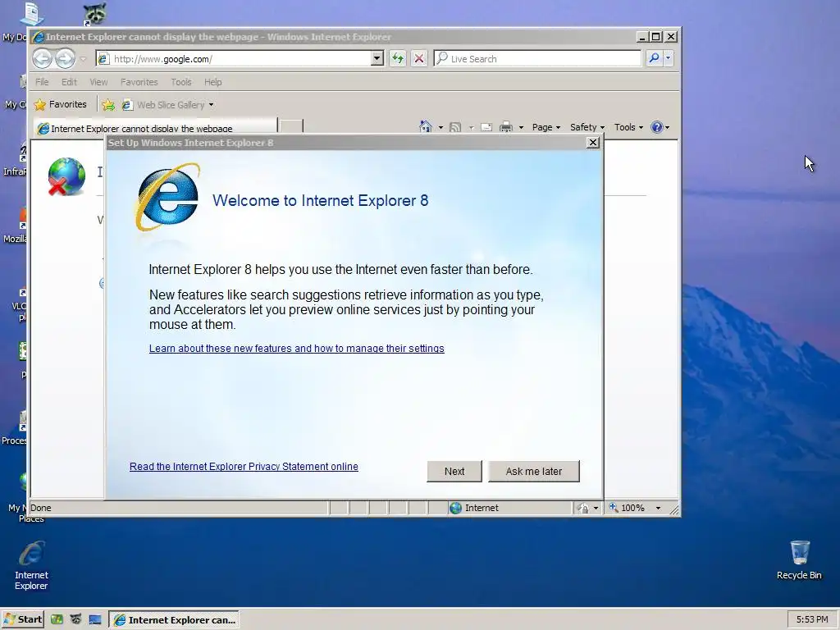Open a new blank tab

(291, 126)
